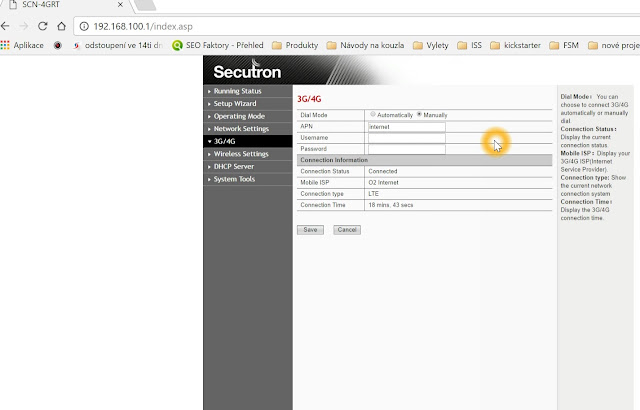Select Automatically dial mode radio button

(x=373, y=114)
